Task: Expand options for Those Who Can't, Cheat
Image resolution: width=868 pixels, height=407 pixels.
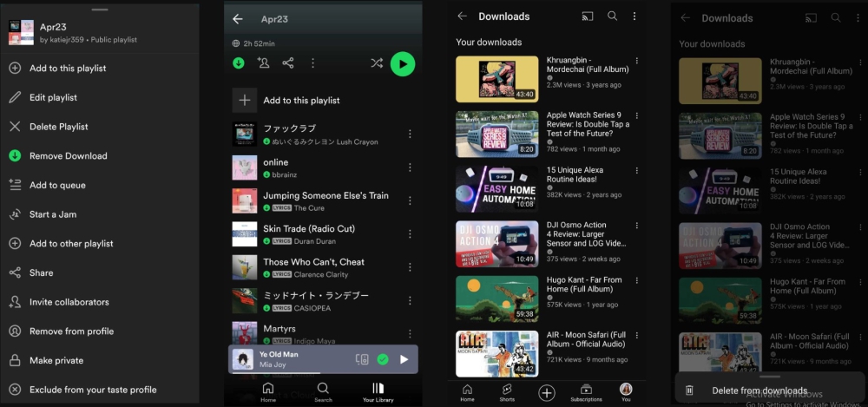Action: pyautogui.click(x=410, y=267)
